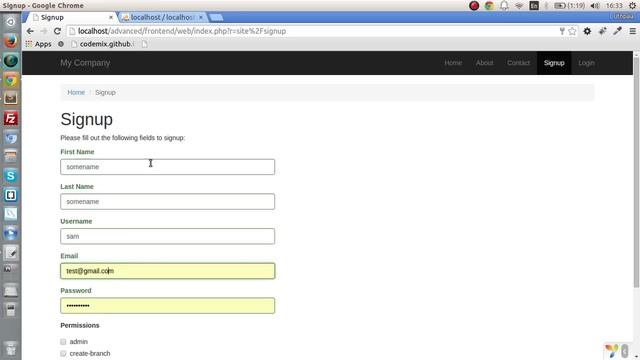Screen dimensions: 640x360
Task: Click the First Name input field
Action: [167, 167]
